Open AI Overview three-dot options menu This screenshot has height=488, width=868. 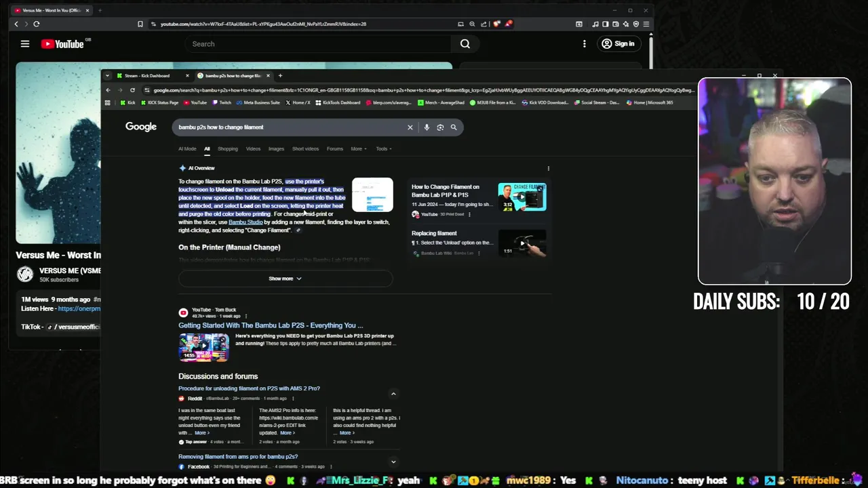(548, 168)
